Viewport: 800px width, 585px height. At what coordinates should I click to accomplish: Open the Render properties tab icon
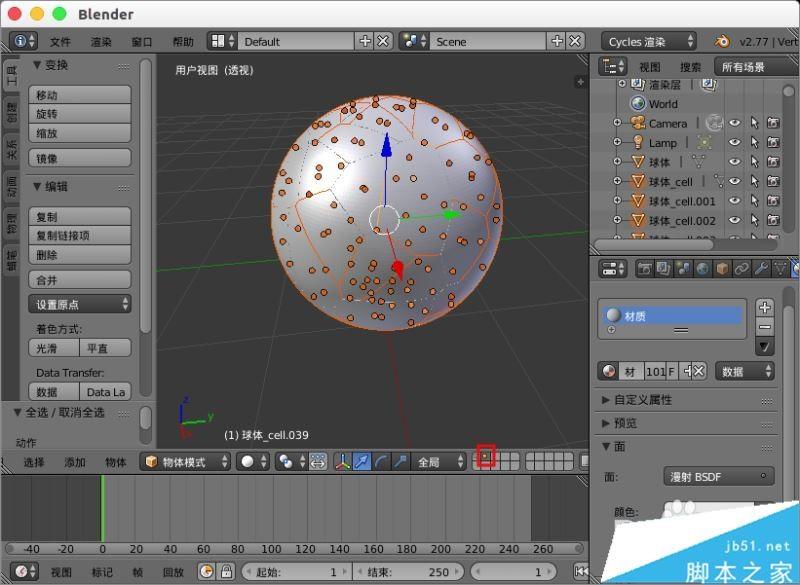(x=645, y=270)
